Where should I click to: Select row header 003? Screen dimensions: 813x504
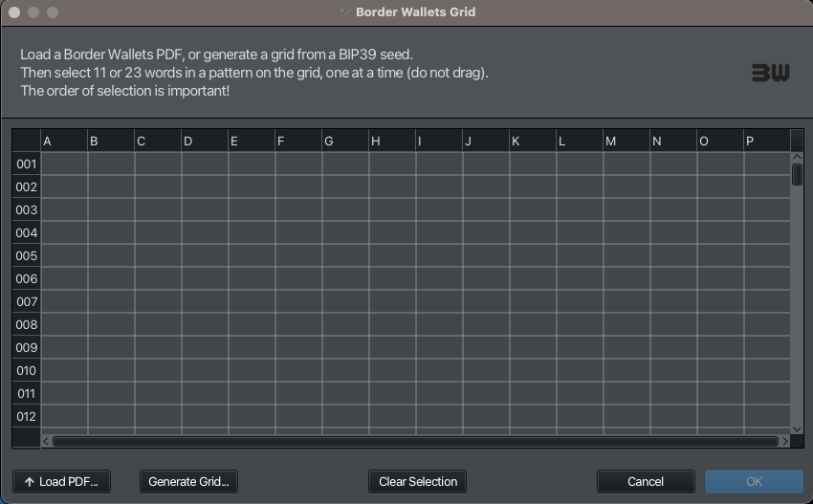(27, 210)
